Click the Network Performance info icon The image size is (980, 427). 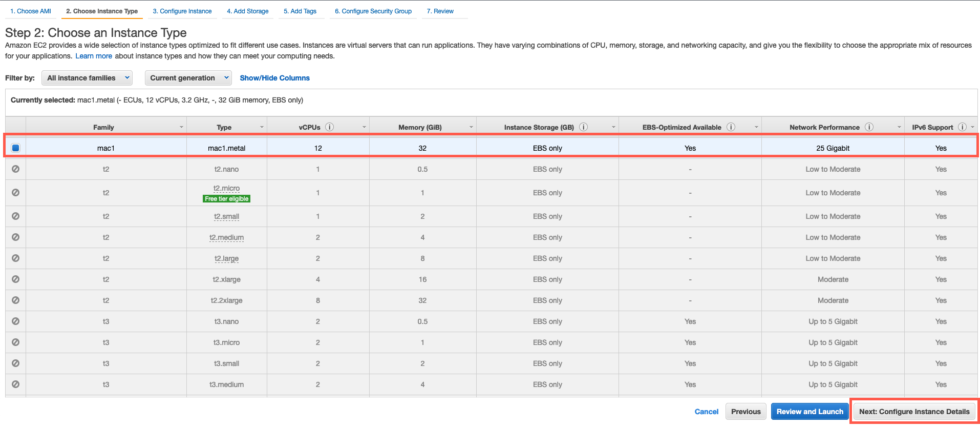pyautogui.click(x=869, y=127)
